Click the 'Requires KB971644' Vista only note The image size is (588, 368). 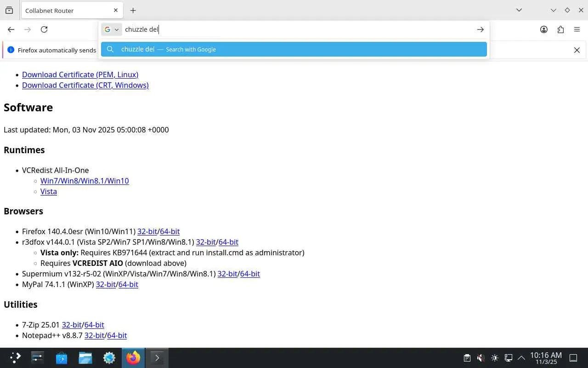tap(172, 253)
